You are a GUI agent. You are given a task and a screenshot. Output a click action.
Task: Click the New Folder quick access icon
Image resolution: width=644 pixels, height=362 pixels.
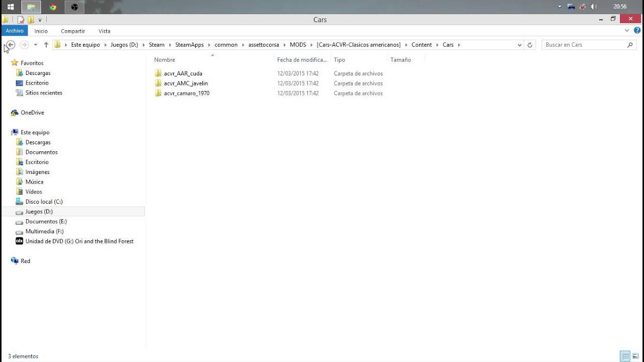coord(31,20)
